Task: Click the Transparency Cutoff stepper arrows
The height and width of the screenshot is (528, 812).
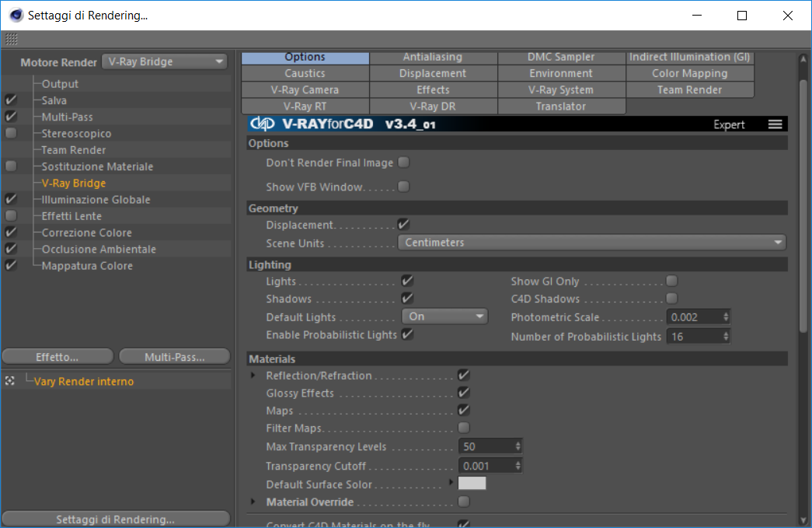Action: [x=518, y=466]
